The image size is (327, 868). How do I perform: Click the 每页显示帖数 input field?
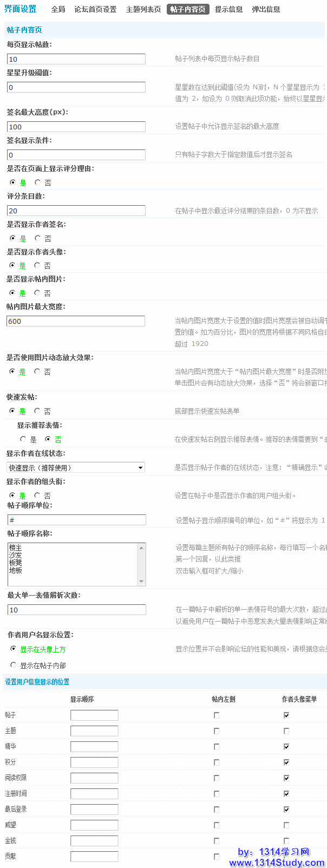pos(76,59)
